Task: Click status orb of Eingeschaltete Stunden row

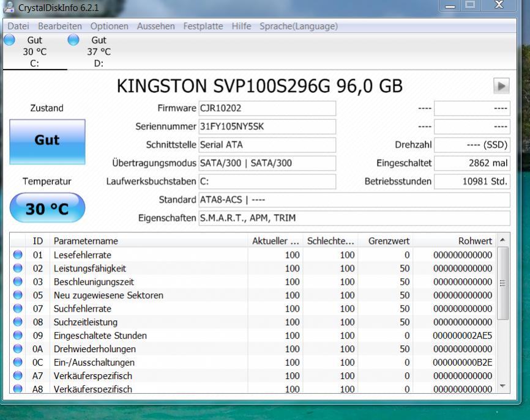Action: pyautogui.click(x=18, y=335)
